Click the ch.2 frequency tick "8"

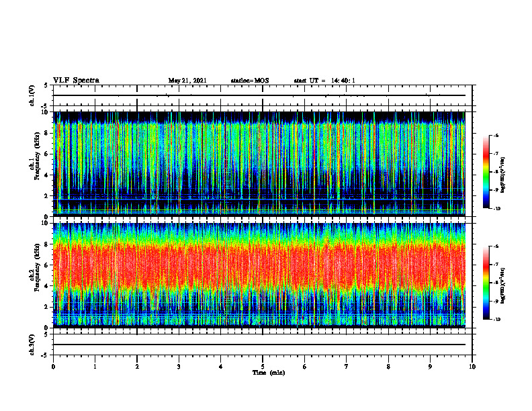click(x=47, y=244)
